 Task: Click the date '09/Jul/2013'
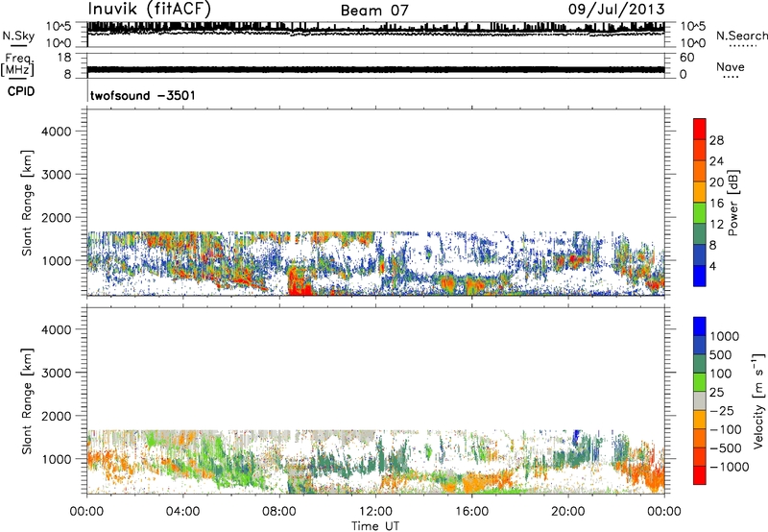tap(616, 10)
